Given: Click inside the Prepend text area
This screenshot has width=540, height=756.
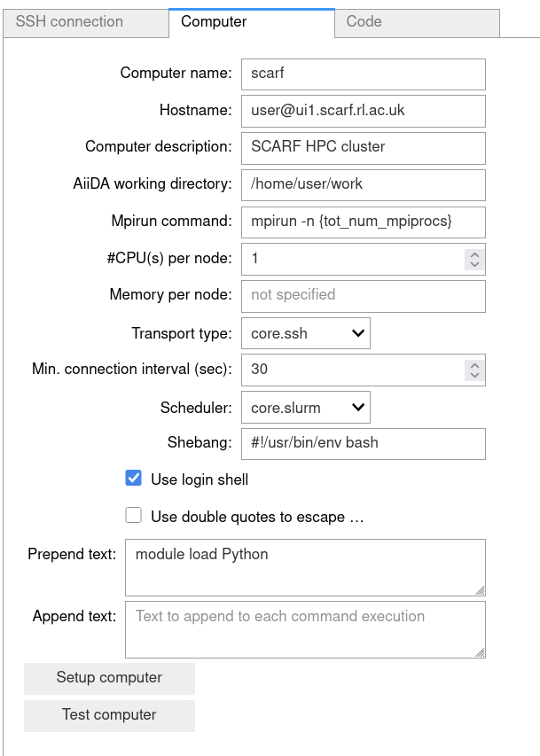Looking at the screenshot, I should pos(305,567).
